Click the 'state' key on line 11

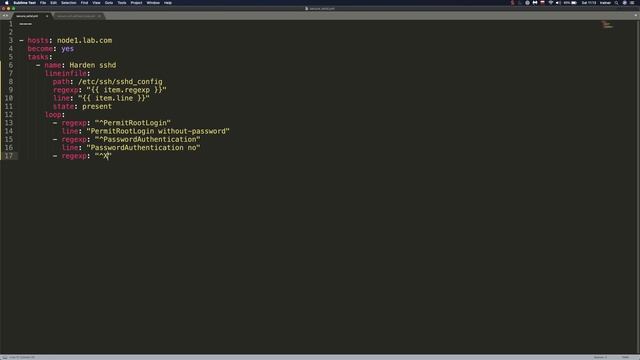pyautogui.click(x=63, y=106)
